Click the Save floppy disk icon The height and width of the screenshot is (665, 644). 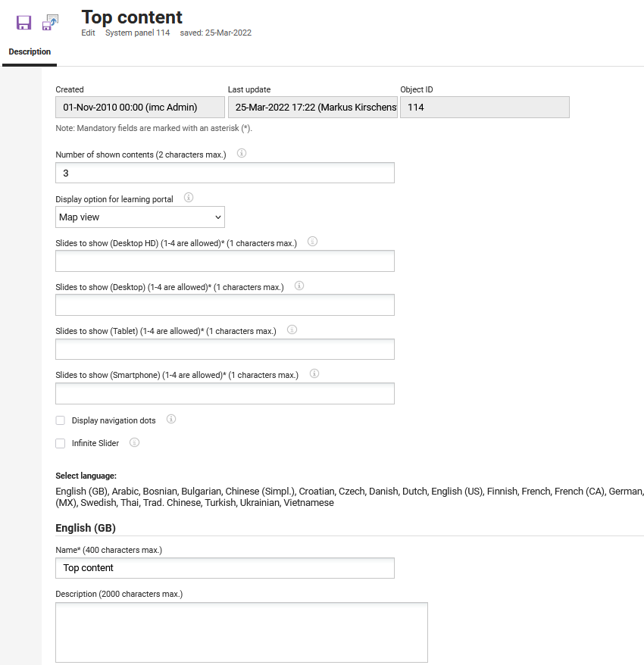pos(23,23)
